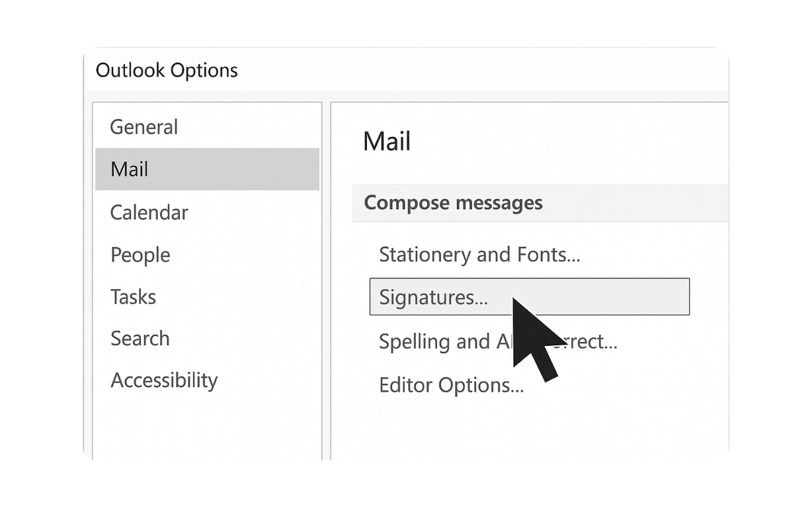This screenshot has width=812, height=508.
Task: Select Stationery and Fonts under Compose messages
Action: click(479, 254)
